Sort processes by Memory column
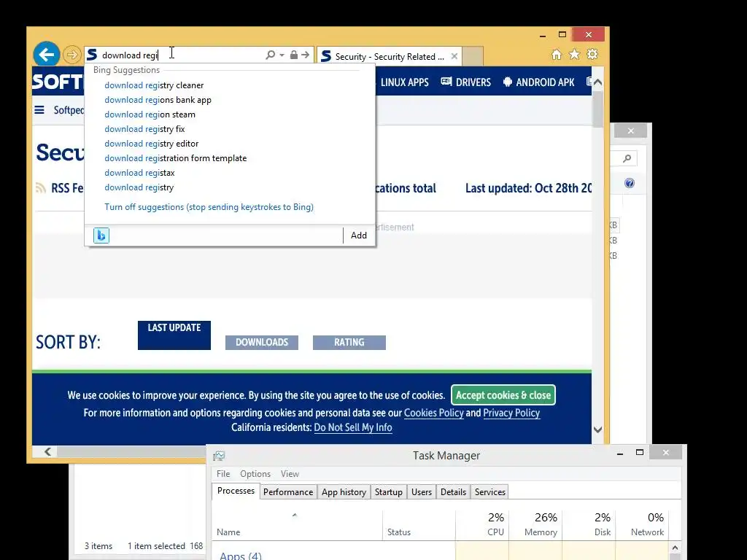 click(535, 525)
